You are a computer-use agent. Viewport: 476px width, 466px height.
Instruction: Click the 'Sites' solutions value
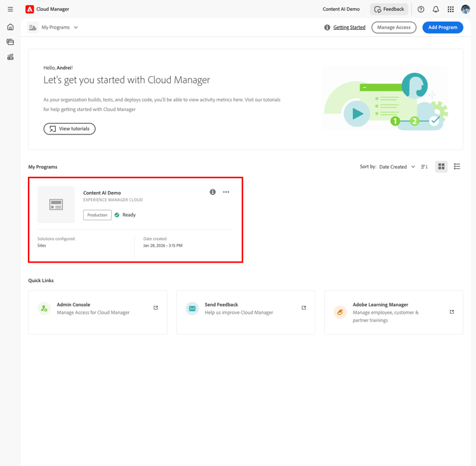(x=42, y=245)
